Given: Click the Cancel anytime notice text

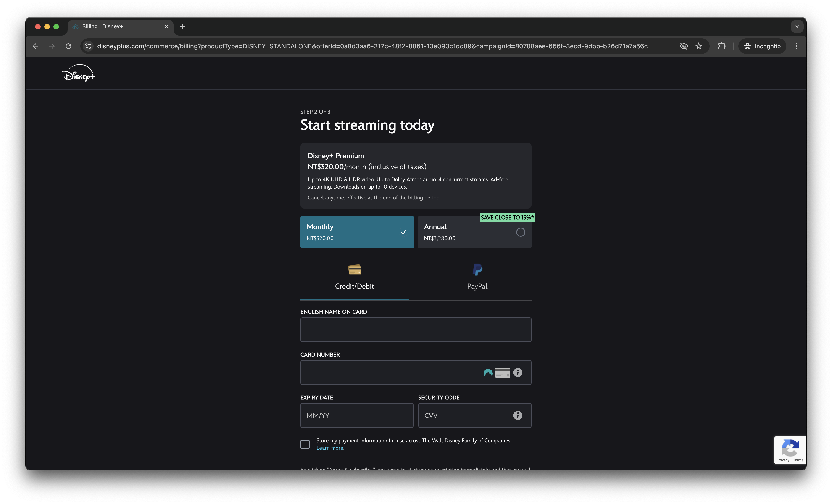Looking at the screenshot, I should click(374, 198).
